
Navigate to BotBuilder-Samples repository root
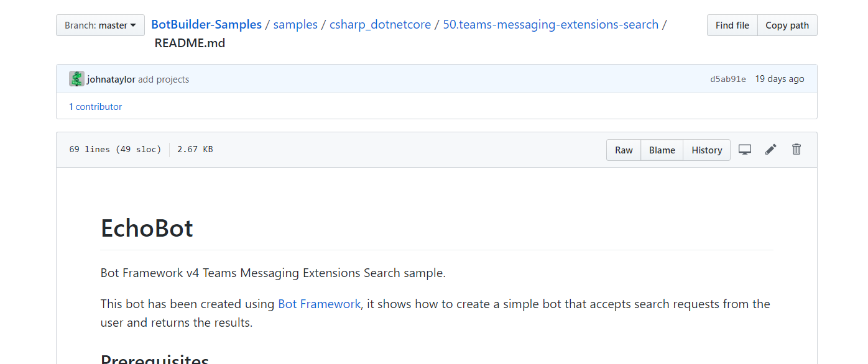point(206,24)
